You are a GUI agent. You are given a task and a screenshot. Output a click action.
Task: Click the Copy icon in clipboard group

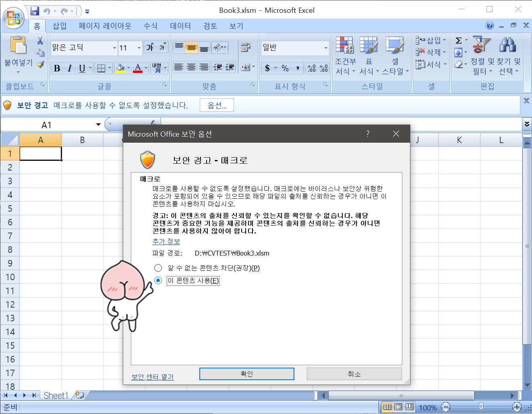tap(40, 52)
